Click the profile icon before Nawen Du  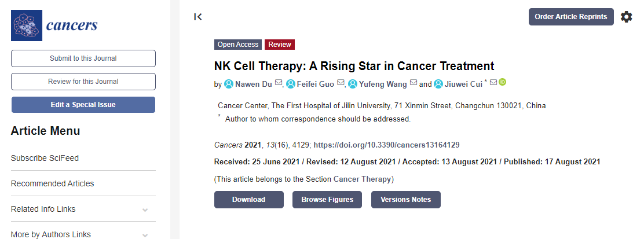[229, 84]
